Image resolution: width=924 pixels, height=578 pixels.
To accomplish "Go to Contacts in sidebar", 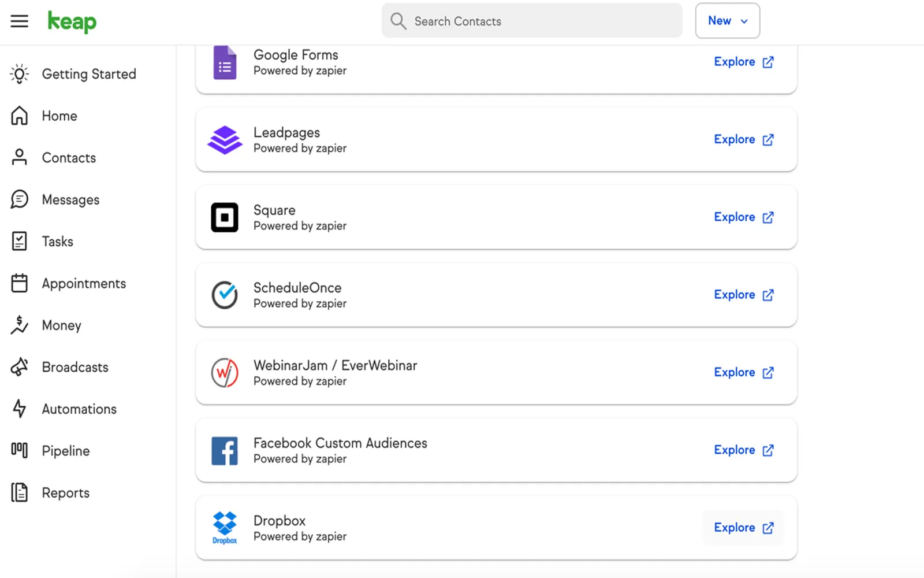I will pos(69,158).
